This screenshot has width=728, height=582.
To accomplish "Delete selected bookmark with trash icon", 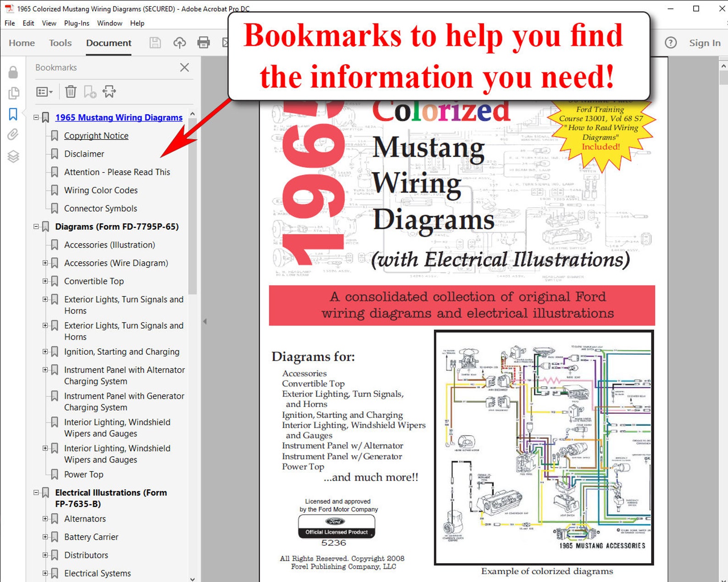I will click(x=71, y=92).
